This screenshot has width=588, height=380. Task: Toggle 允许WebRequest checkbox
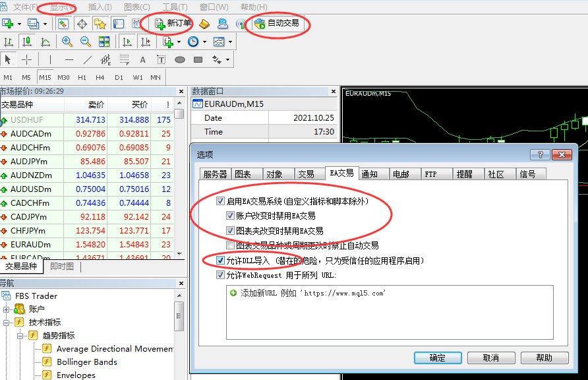pos(220,275)
